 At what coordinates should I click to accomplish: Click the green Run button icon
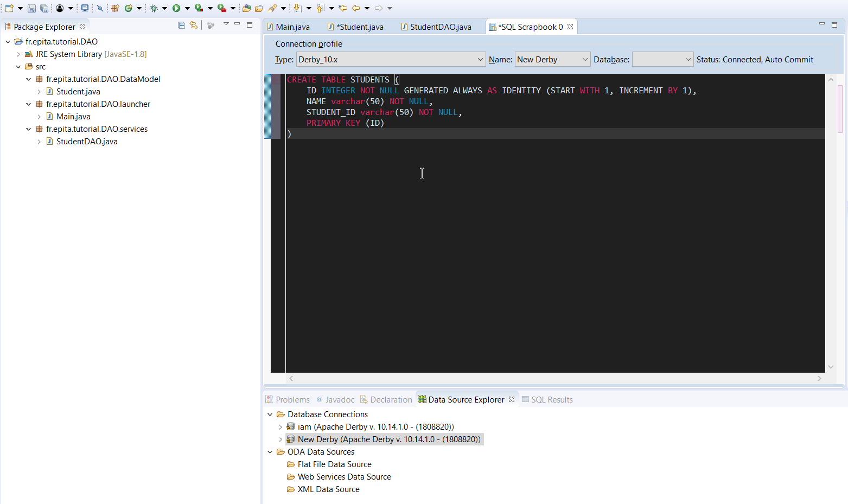point(176,8)
